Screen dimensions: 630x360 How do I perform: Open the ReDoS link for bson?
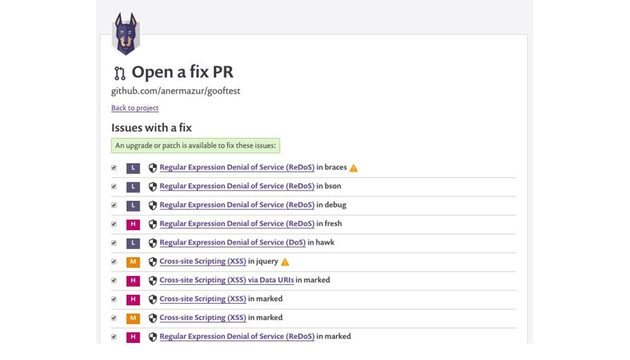coord(237,186)
